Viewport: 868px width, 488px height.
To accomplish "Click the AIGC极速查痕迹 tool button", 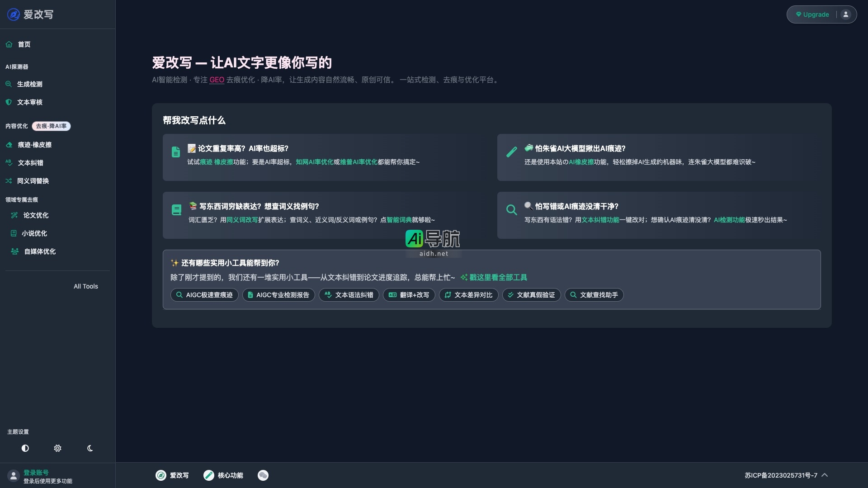I will point(204,295).
